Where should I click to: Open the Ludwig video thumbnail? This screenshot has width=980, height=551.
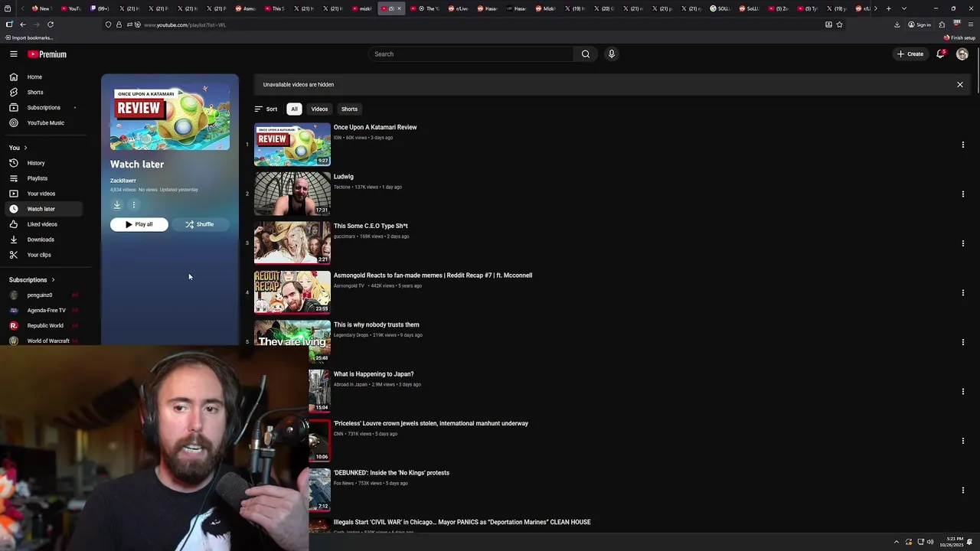click(x=292, y=194)
